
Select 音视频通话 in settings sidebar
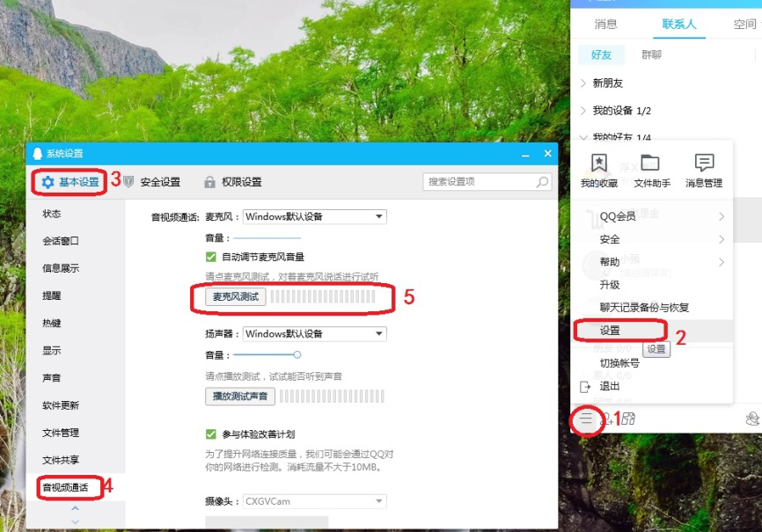pos(66,487)
